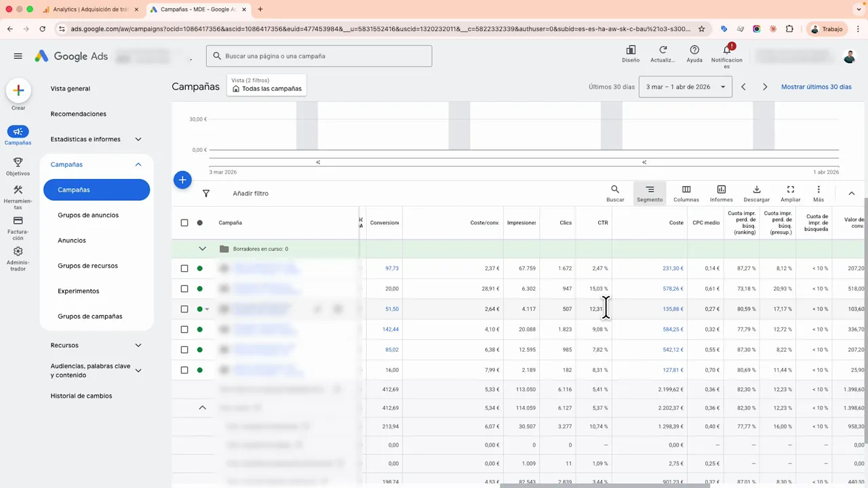The width and height of the screenshot is (868, 488).
Task: Open the Segmento tool
Action: click(650, 194)
